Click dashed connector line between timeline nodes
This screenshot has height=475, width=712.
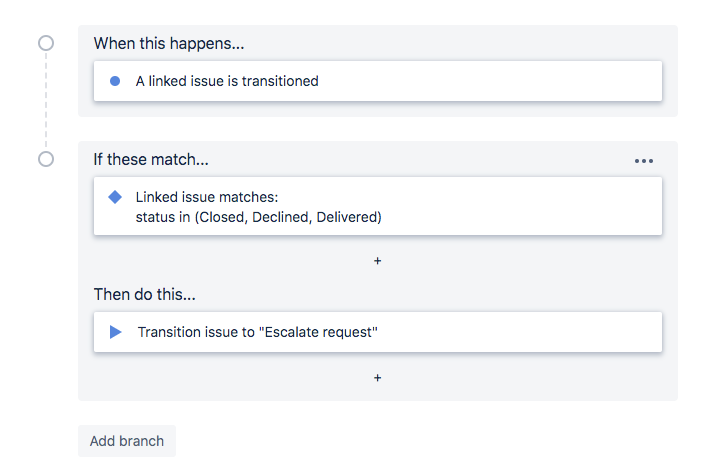pos(45,101)
